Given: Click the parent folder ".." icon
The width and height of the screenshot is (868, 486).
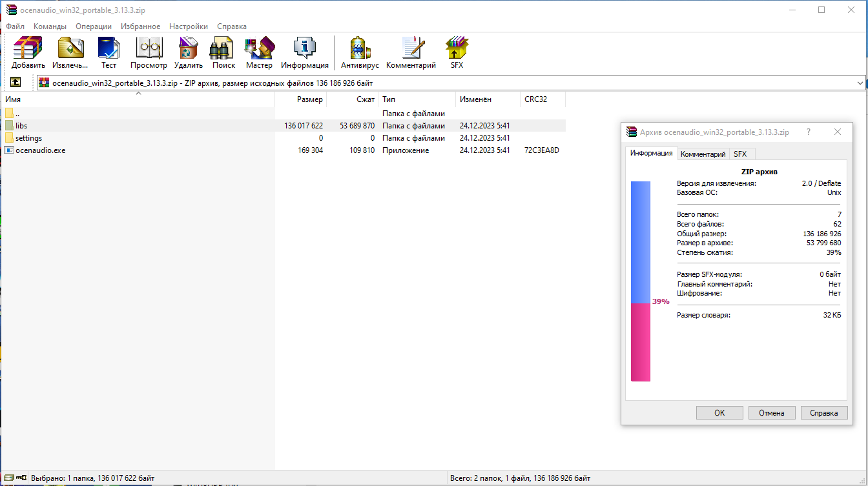Looking at the screenshot, I should coord(9,114).
